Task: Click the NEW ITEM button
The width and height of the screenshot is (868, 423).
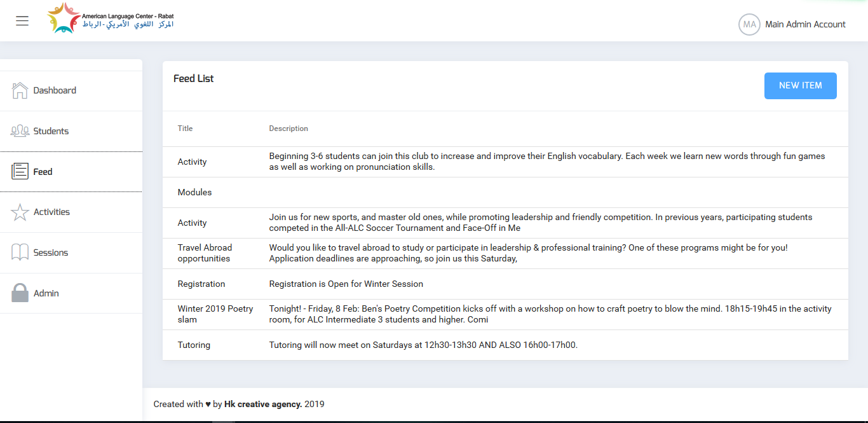Action: [x=800, y=86]
